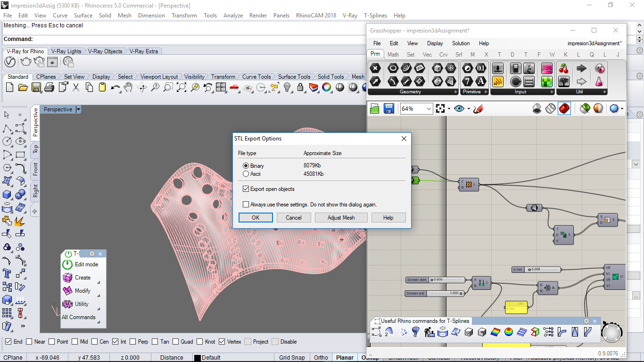Open the blue sphere display dropdown arrow
This screenshot has height=362, width=644.
point(622,109)
